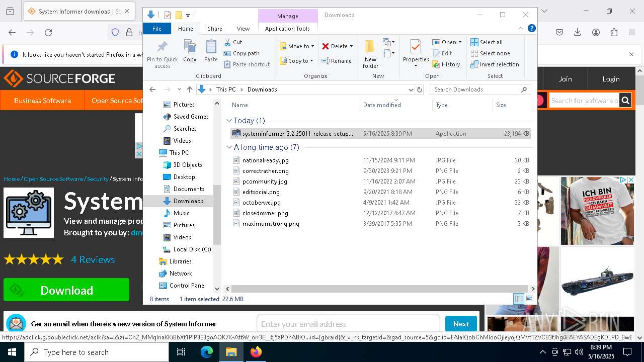Choose Copy path in Clipboard group

point(242,53)
